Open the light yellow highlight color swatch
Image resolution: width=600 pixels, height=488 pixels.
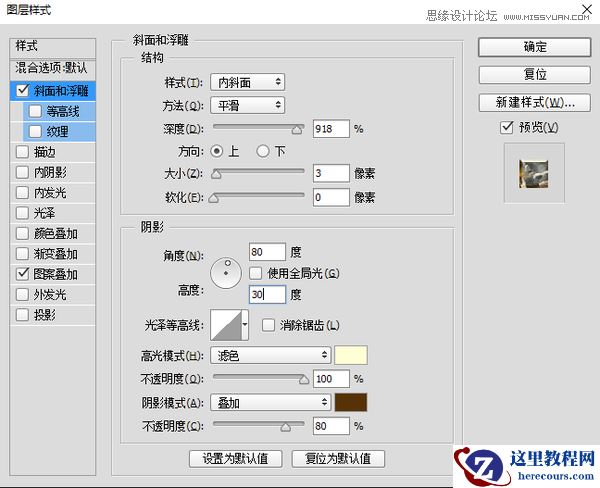pyautogui.click(x=351, y=355)
